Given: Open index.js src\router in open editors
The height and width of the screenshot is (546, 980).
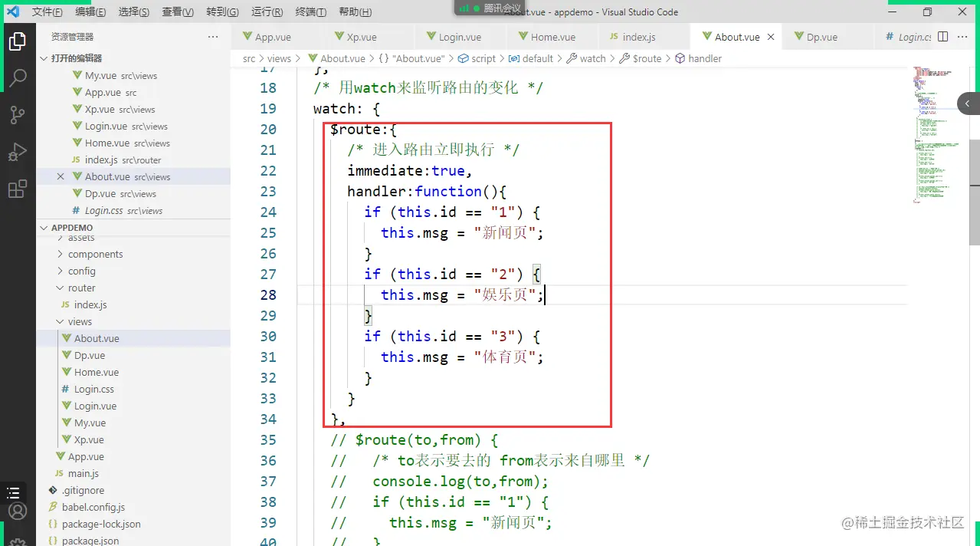Looking at the screenshot, I should coord(134,160).
